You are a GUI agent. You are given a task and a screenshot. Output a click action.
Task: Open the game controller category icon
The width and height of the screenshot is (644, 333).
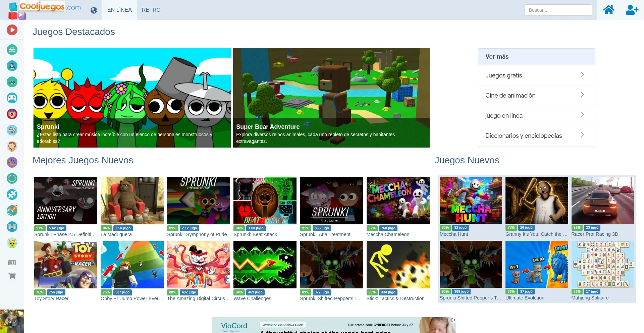12,98
